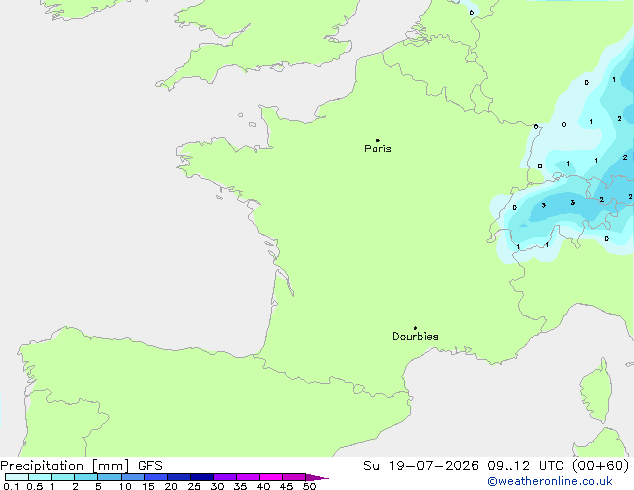Pick the legend swatch between 2 and 5
Viewport: 634px width, 490px height.
86,477
